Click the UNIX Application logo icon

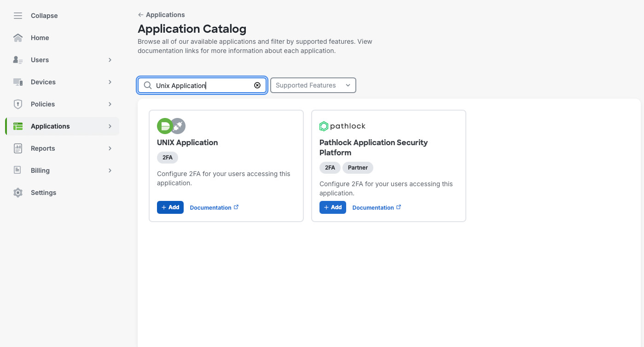coord(171,126)
